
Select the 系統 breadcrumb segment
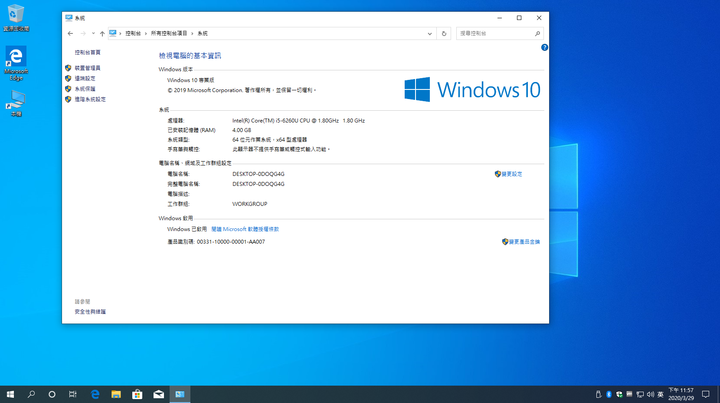202,34
